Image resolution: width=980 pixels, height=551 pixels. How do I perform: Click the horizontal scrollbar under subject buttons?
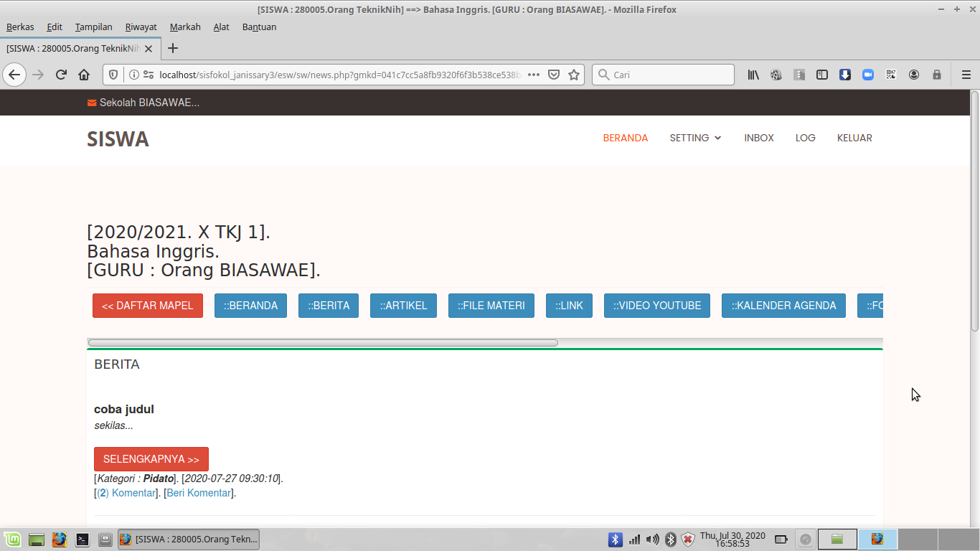[323, 343]
